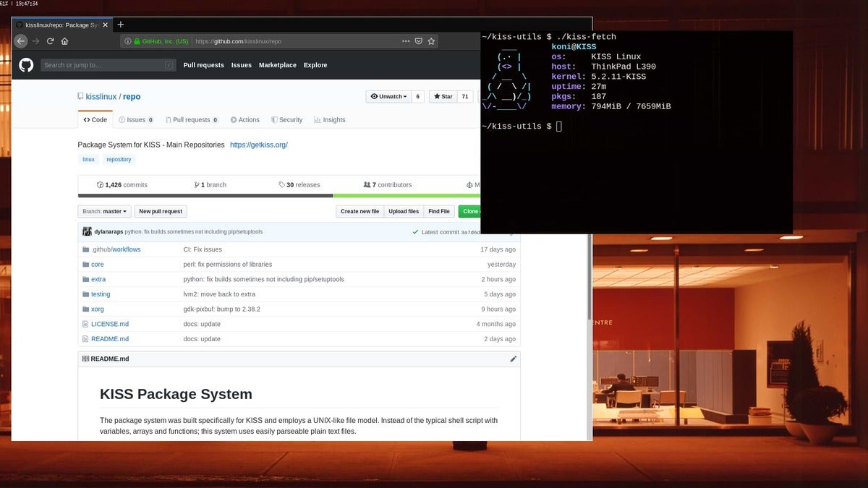Click Upload files button
This screenshot has height=488, width=868.
tap(404, 211)
